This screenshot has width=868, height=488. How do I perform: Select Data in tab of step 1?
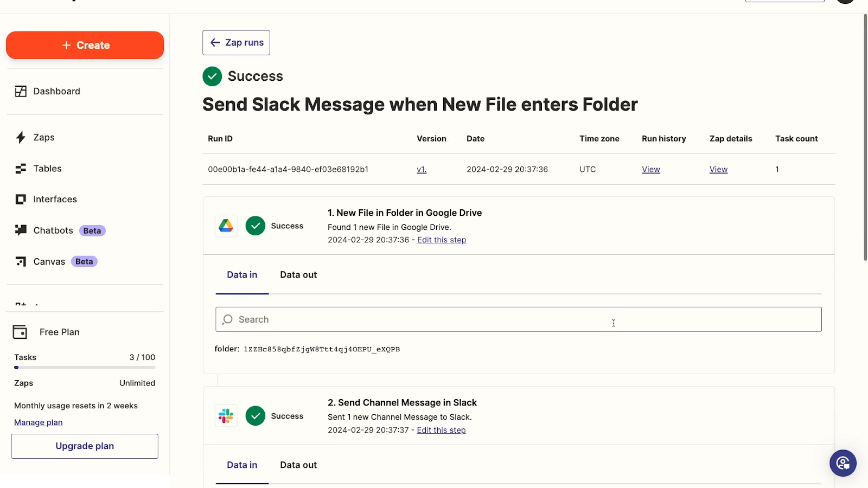(242, 275)
